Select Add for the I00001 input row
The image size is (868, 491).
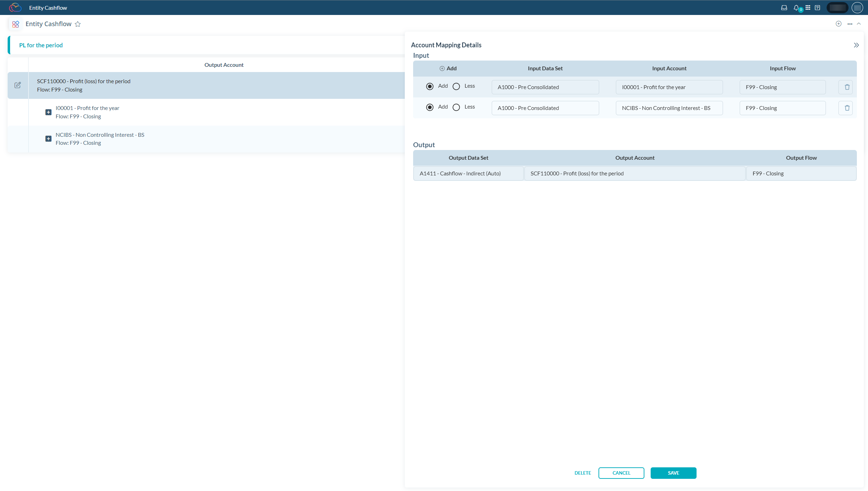point(430,86)
